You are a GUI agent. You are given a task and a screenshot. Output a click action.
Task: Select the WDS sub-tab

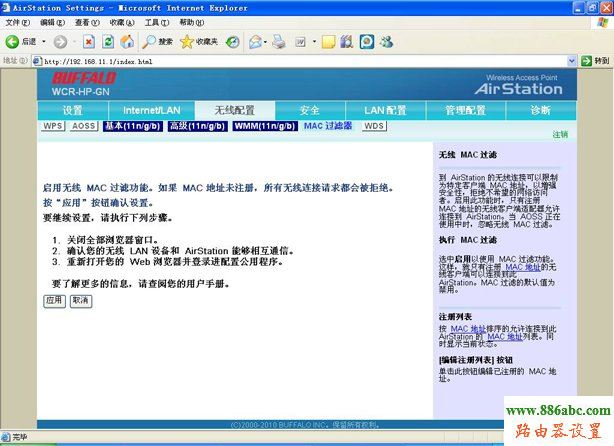click(x=373, y=127)
